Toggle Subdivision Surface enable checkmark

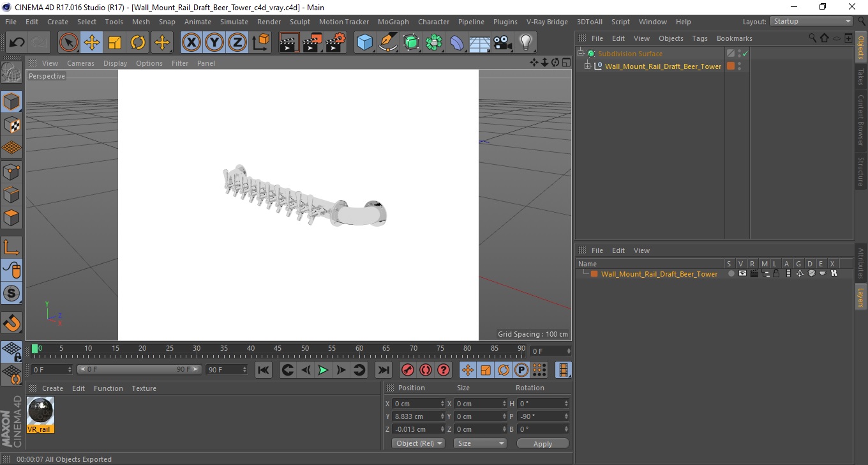(745, 54)
